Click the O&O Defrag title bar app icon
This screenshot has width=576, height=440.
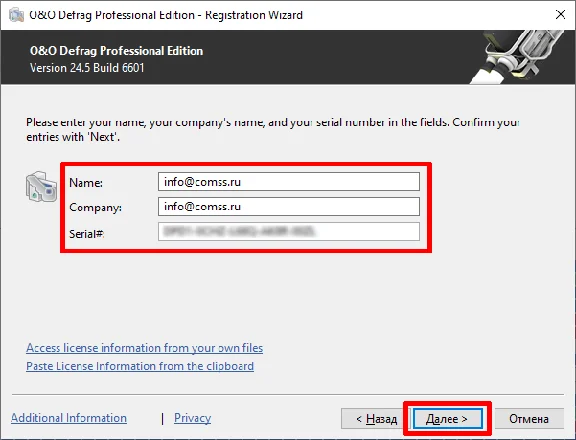[16, 15]
